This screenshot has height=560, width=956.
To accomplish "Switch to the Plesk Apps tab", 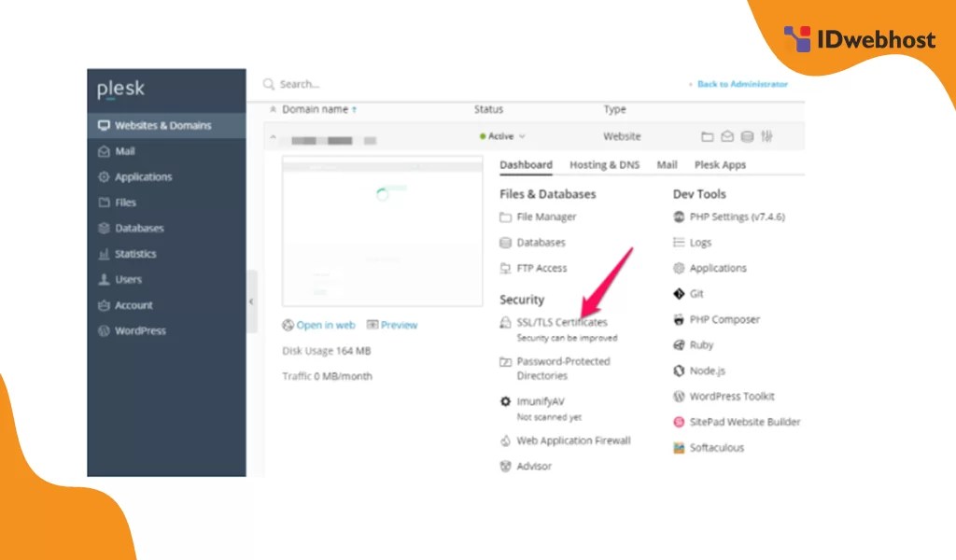I will pos(720,165).
